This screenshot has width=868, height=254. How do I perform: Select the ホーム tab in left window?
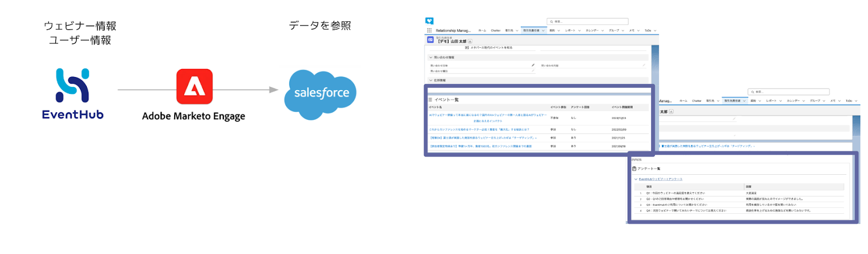482,30
